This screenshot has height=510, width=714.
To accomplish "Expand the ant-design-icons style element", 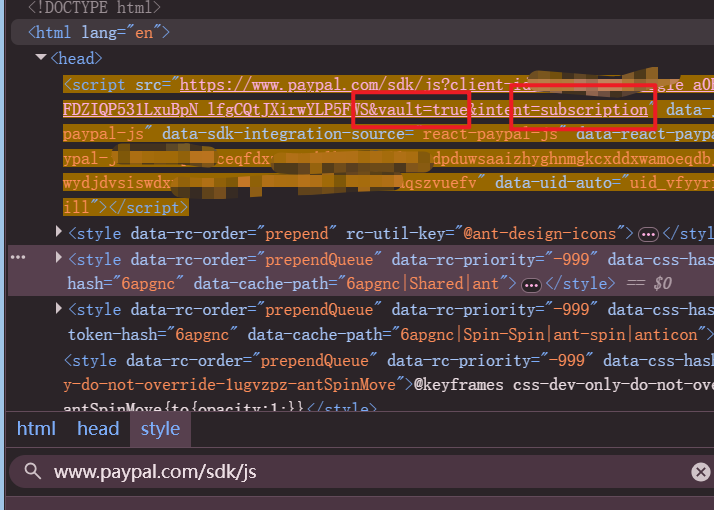I will (59, 232).
